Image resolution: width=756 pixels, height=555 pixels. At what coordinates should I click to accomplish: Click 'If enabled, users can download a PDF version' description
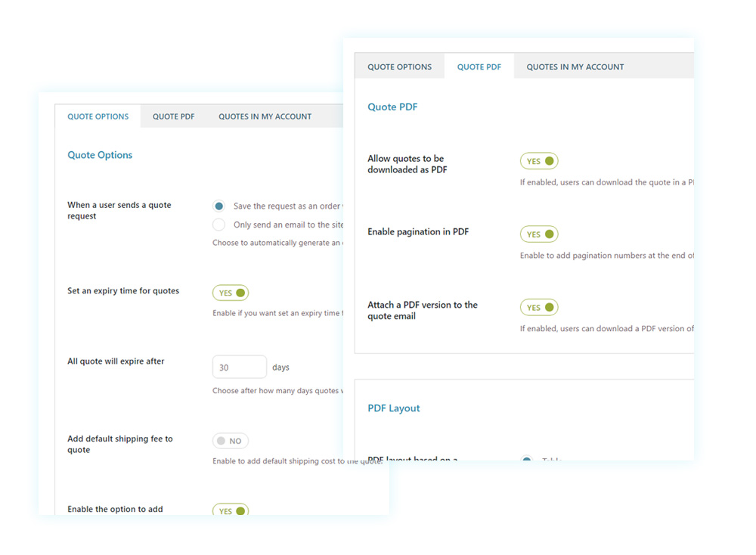tap(607, 328)
